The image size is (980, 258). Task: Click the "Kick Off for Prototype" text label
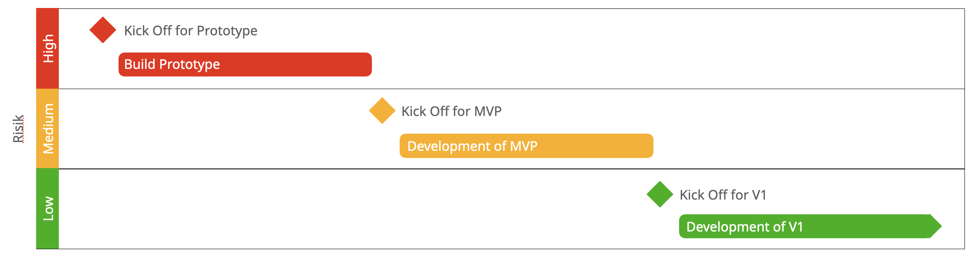coord(191,31)
